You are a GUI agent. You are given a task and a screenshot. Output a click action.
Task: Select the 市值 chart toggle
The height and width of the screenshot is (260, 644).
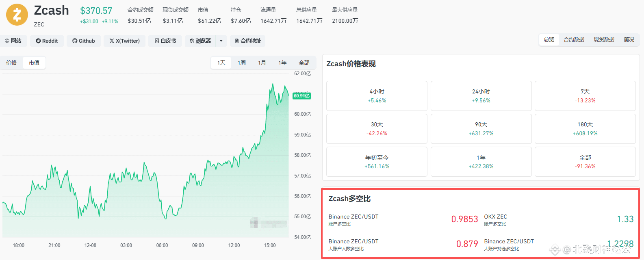coord(34,63)
